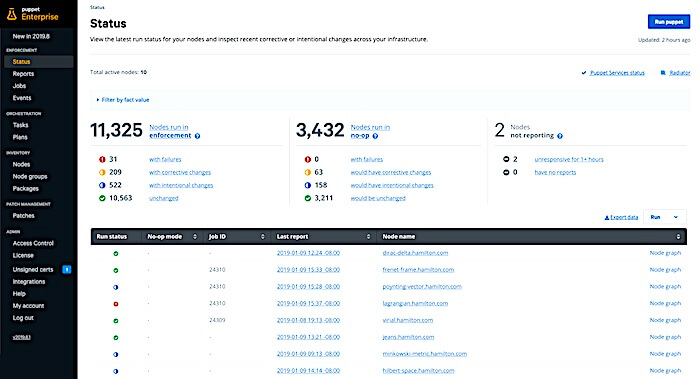Click the red failures icon beside 31
The width and height of the screenshot is (700, 379).
click(x=102, y=159)
